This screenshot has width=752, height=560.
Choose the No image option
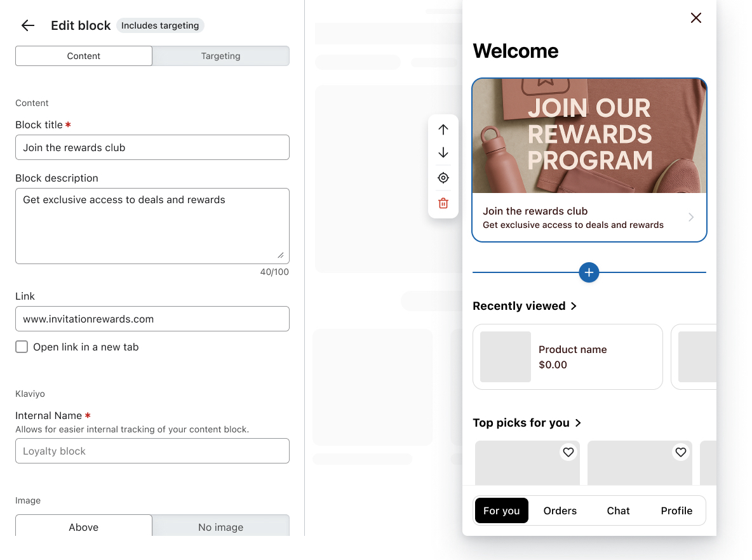(x=220, y=527)
